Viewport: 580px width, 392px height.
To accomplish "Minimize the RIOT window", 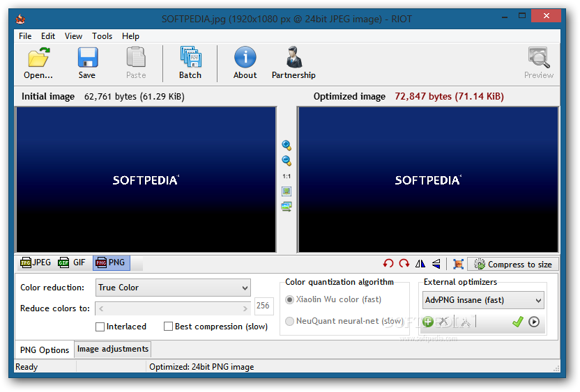I will click(x=505, y=16).
